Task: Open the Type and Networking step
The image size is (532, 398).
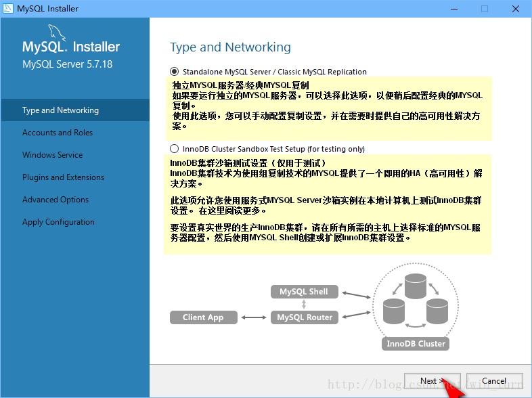Action: click(60, 110)
